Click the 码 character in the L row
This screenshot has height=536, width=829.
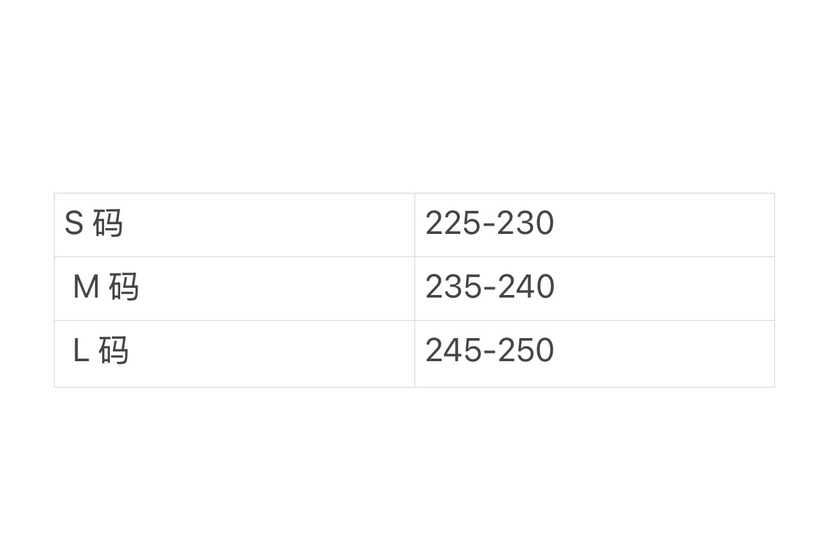coord(114,351)
